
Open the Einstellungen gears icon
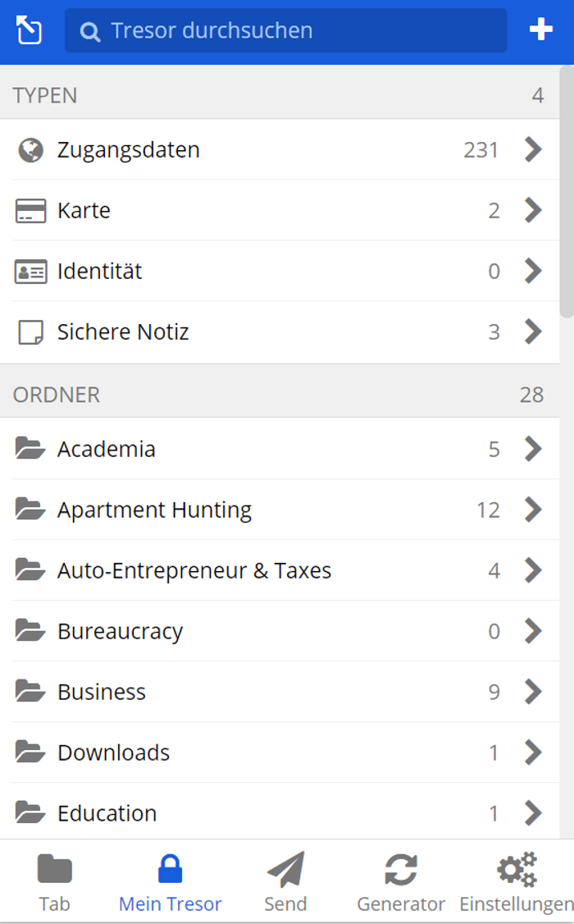517,870
